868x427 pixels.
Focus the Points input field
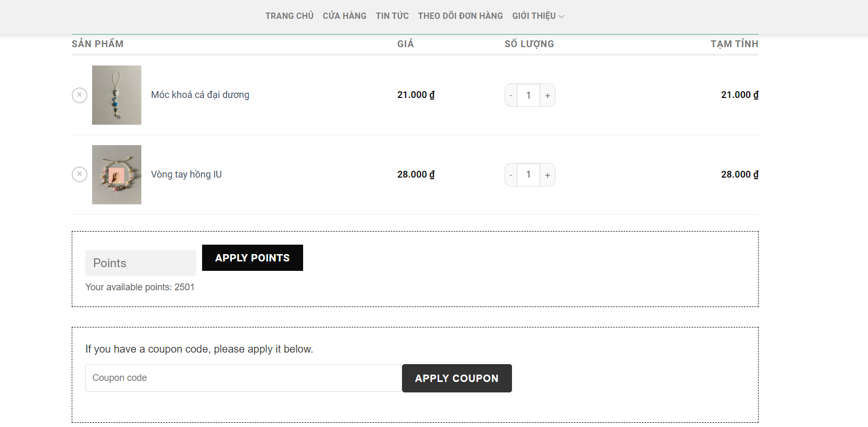(141, 263)
